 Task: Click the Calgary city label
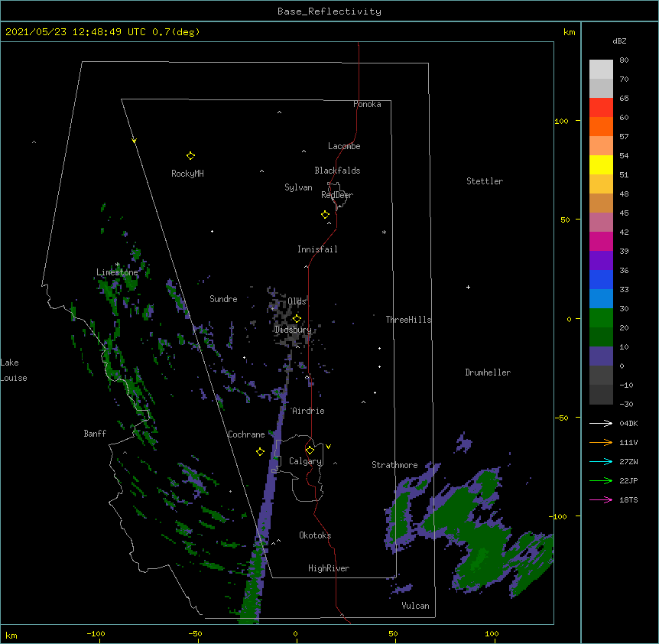pos(305,461)
